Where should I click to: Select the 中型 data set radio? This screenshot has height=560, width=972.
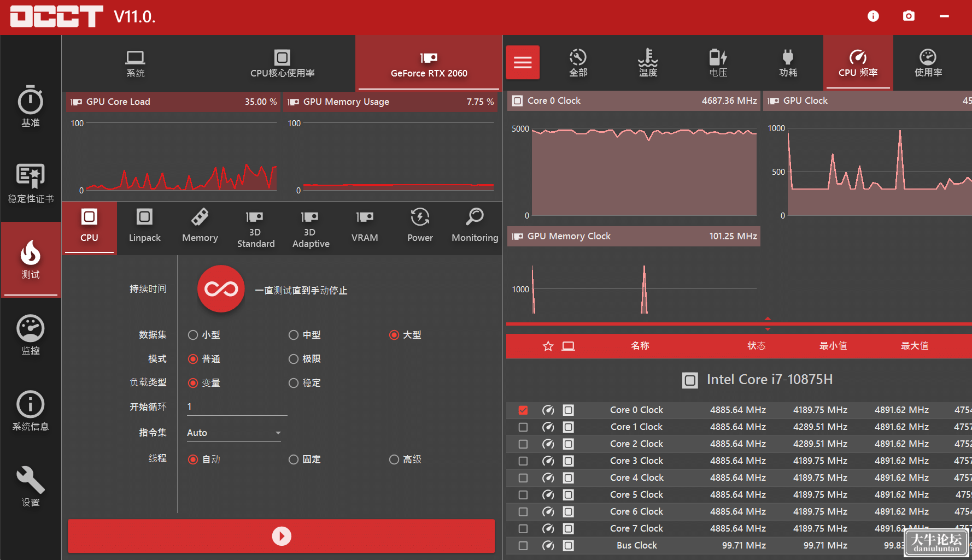(294, 335)
